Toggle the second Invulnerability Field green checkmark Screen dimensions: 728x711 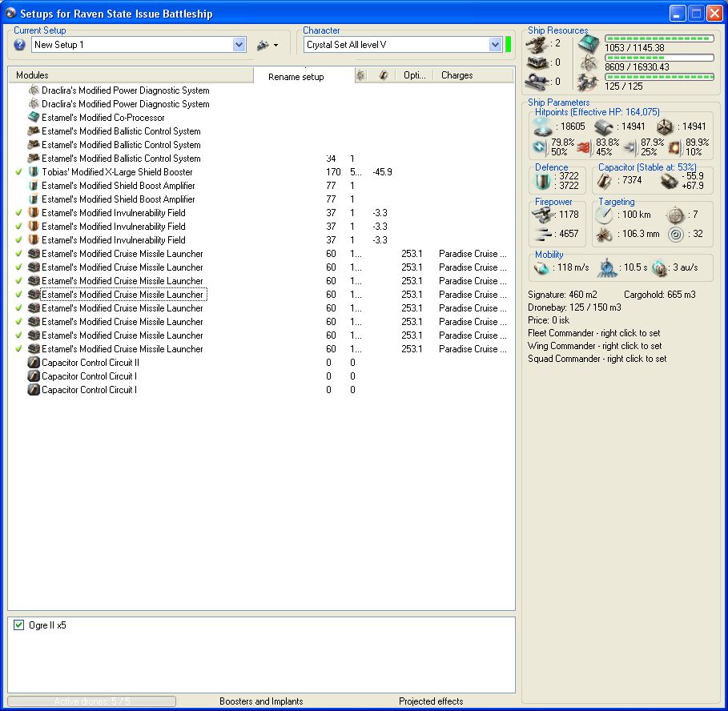(x=18, y=227)
